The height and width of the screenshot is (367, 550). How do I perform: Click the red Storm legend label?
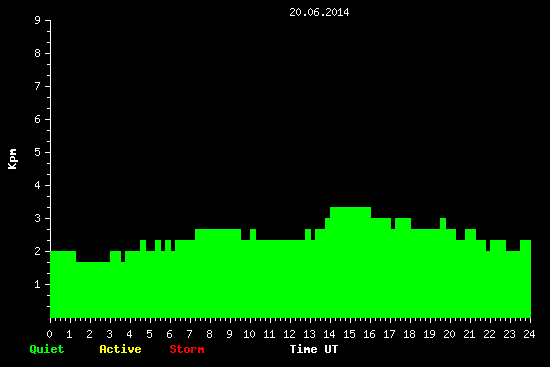pyautogui.click(x=187, y=349)
